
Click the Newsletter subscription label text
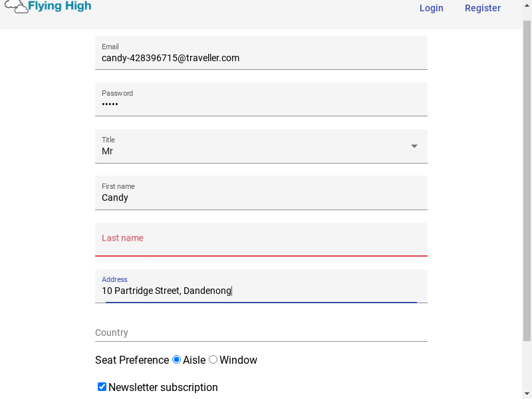point(163,387)
